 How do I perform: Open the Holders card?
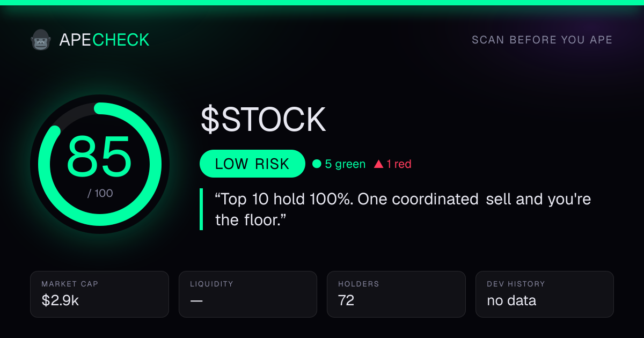click(x=397, y=294)
